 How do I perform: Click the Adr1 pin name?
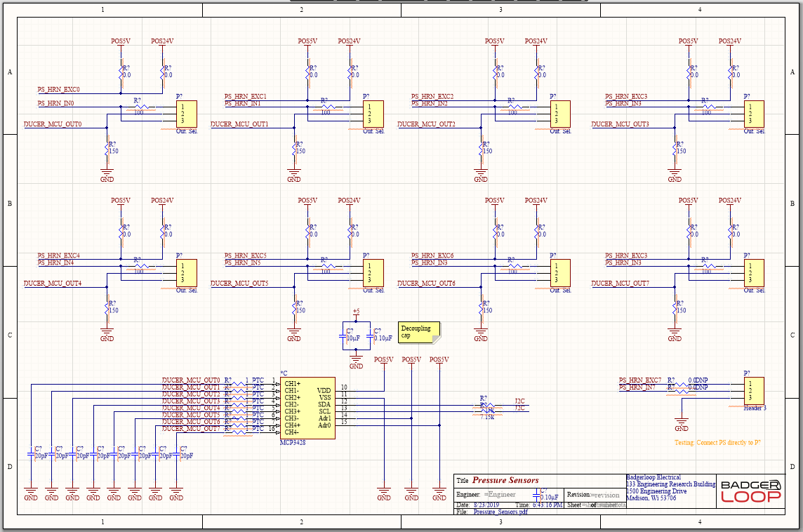coord(325,418)
